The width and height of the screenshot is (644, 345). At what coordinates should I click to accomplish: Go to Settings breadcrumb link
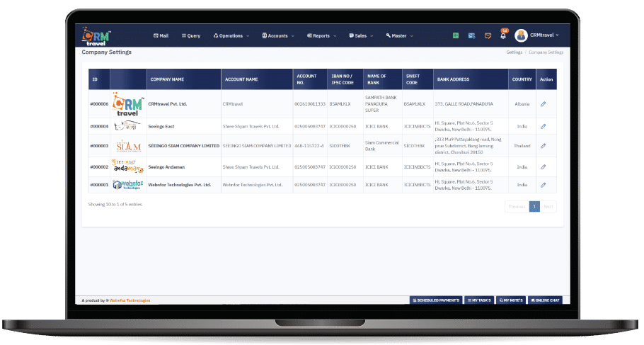pyautogui.click(x=514, y=52)
